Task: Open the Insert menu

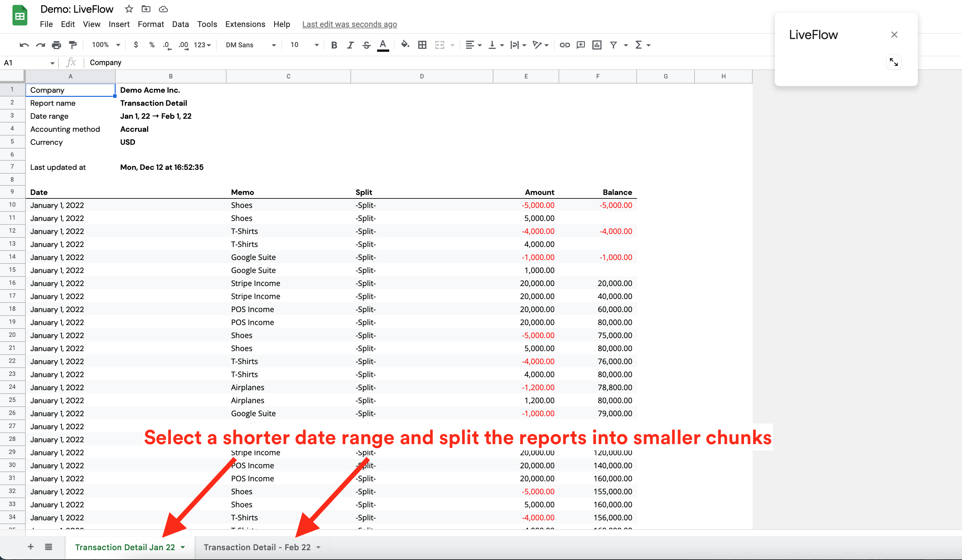Action: click(119, 24)
